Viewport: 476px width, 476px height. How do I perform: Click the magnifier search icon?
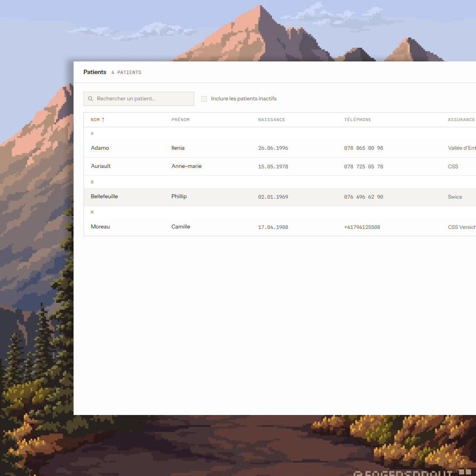click(90, 99)
